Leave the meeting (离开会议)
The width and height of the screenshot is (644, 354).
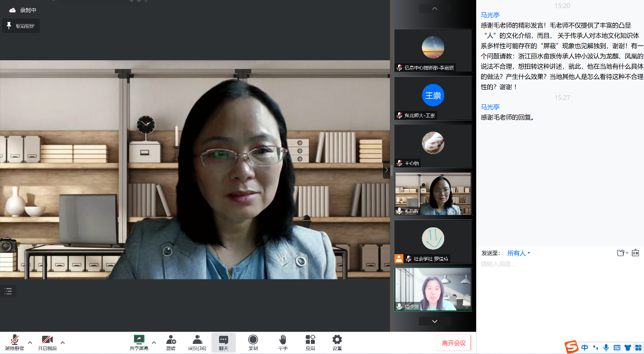(x=453, y=343)
